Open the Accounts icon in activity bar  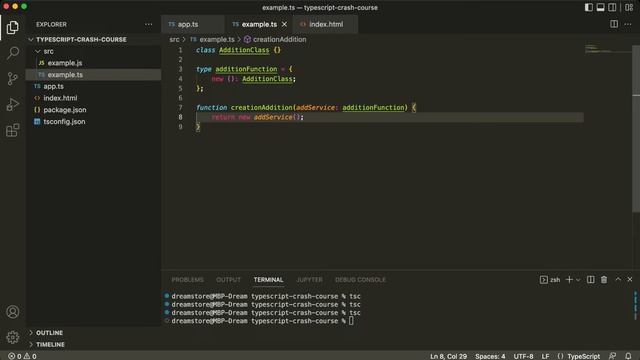(13, 312)
